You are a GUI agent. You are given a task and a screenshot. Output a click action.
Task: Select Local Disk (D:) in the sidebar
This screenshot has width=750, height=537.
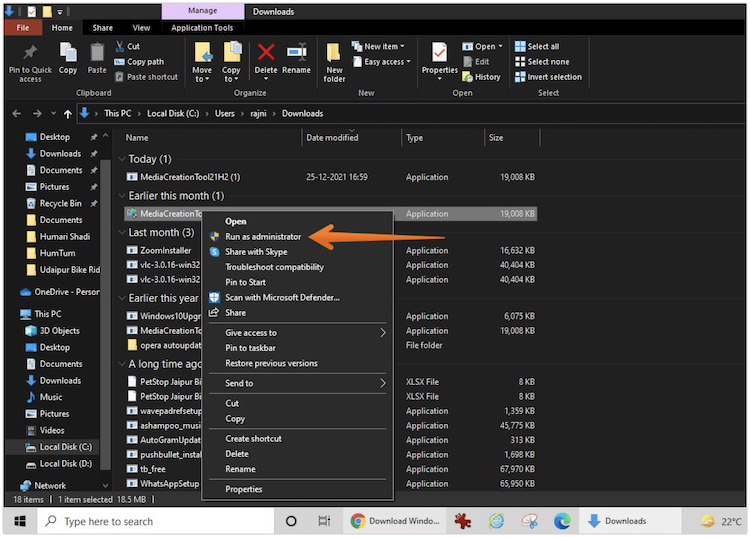pyautogui.click(x=65, y=464)
